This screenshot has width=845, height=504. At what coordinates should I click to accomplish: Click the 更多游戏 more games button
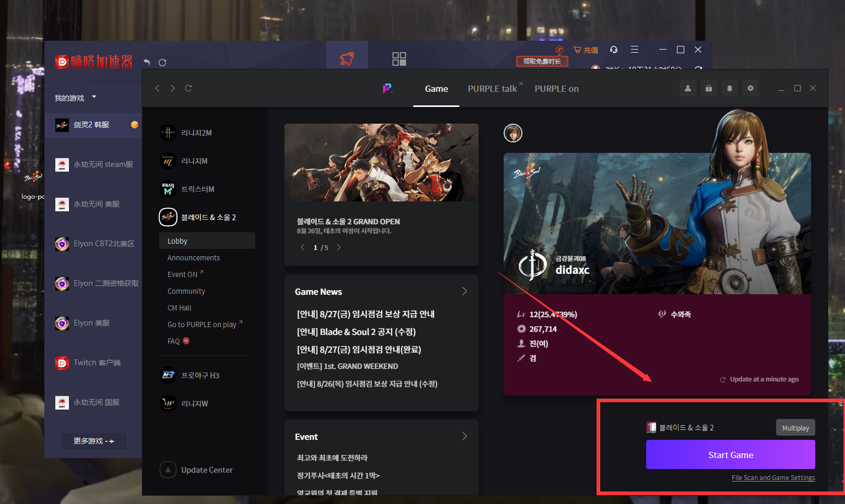pyautogui.click(x=93, y=441)
